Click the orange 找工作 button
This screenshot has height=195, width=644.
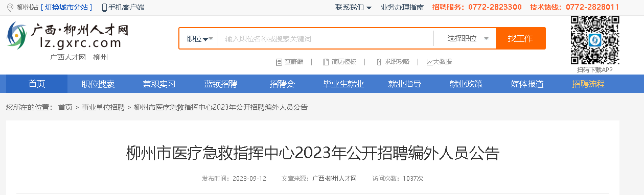point(520,38)
